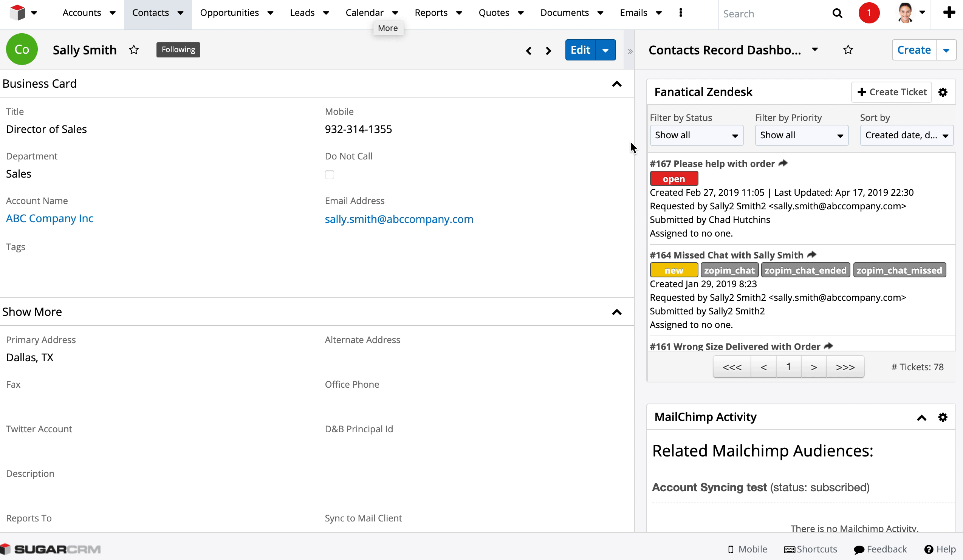The height and width of the screenshot is (560, 963).
Task: Favorite the Contacts Record Dashboard star
Action: [848, 50]
